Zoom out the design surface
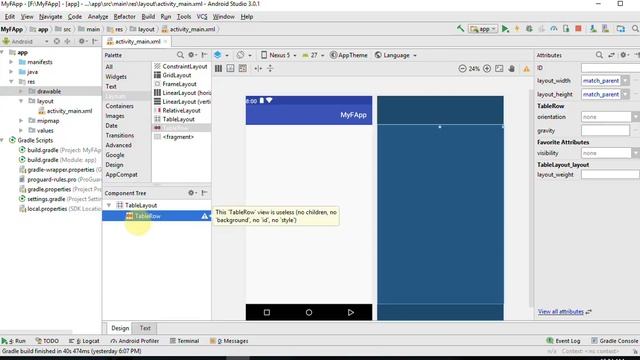The width and height of the screenshot is (640, 360). coord(462,69)
